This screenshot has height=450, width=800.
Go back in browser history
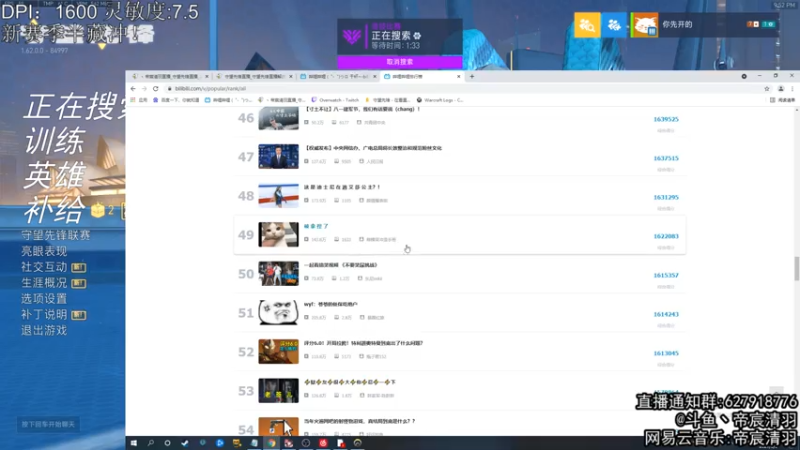coord(133,89)
